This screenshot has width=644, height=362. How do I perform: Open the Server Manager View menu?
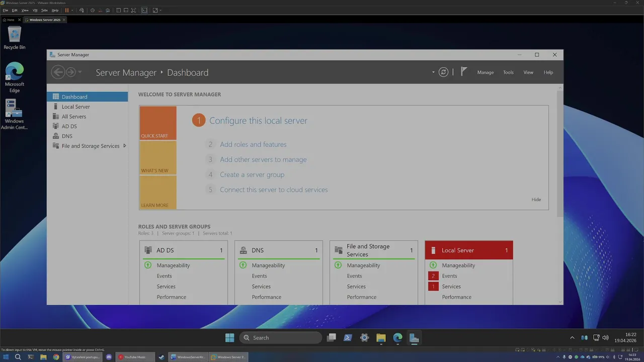(528, 72)
